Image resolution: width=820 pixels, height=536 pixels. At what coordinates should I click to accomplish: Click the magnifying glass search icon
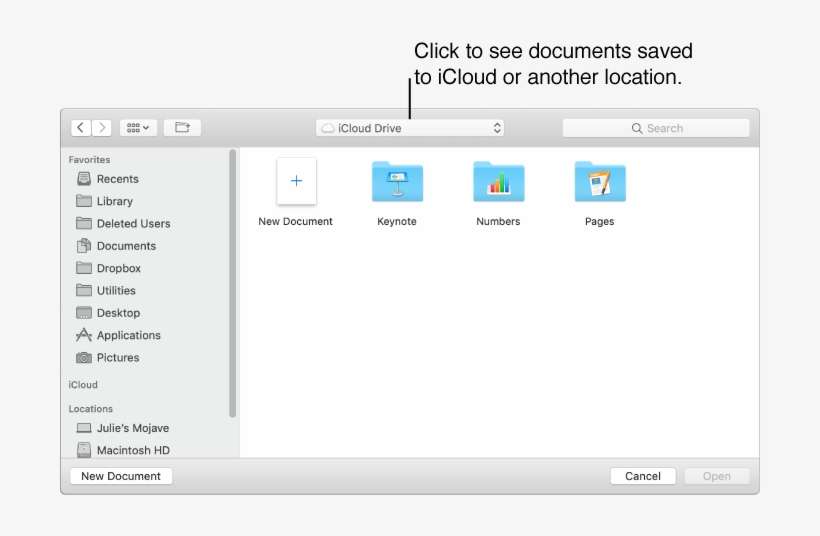pos(636,128)
